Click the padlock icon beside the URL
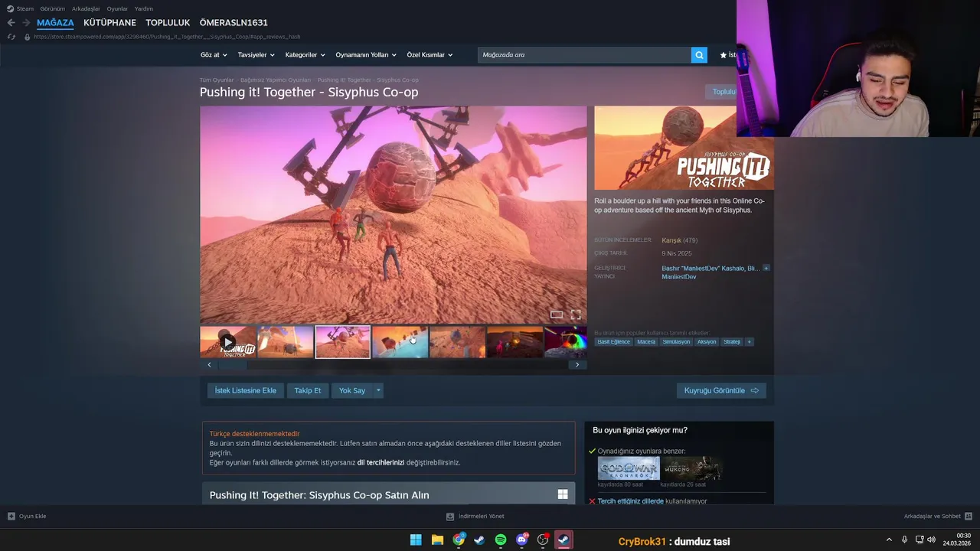This screenshot has height=551, width=980. coord(28,37)
